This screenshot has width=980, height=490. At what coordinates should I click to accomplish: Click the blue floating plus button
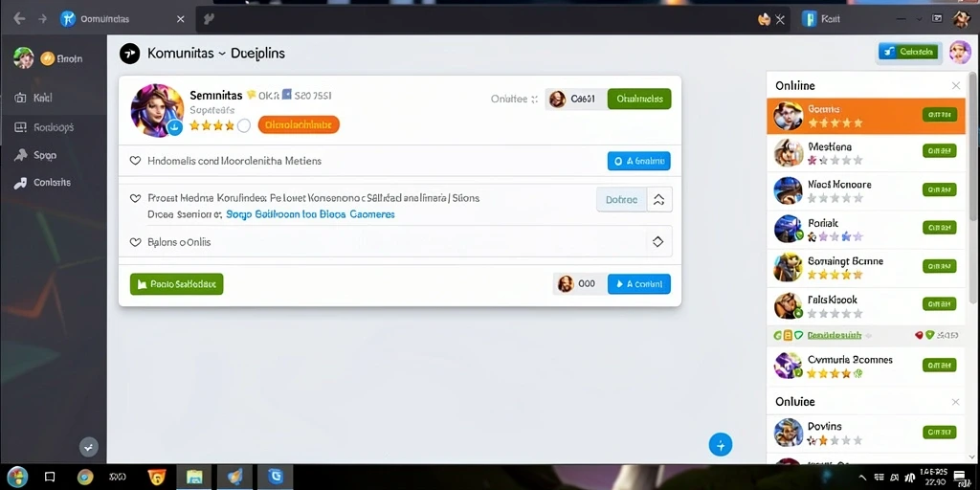(720, 445)
